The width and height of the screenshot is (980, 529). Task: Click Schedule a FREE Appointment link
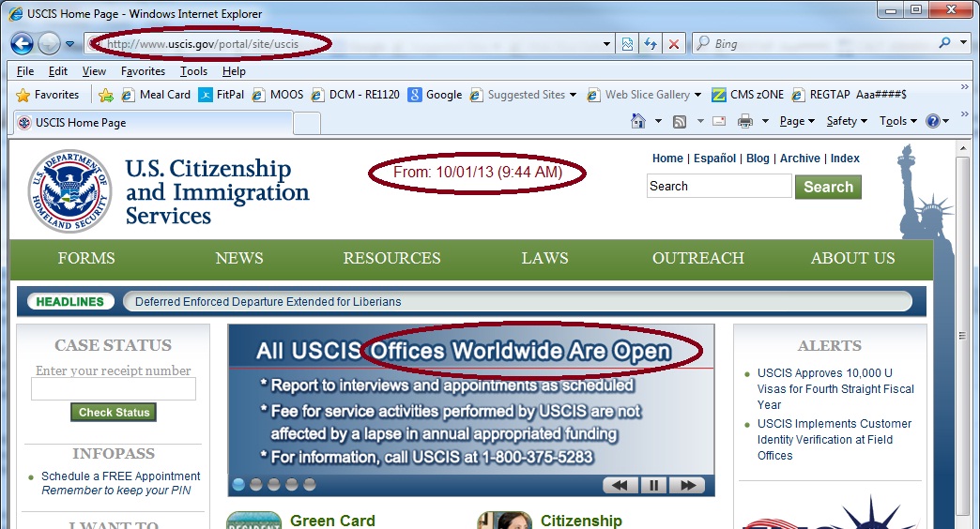click(x=121, y=476)
